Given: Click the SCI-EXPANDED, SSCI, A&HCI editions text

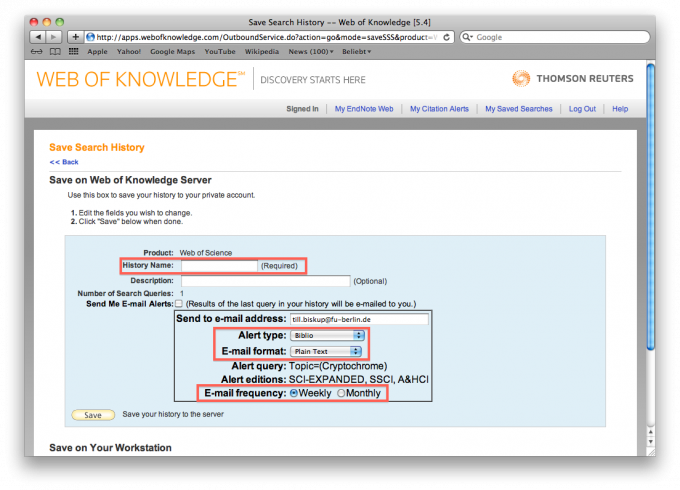Looking at the screenshot, I should pyautogui.click(x=359, y=379).
